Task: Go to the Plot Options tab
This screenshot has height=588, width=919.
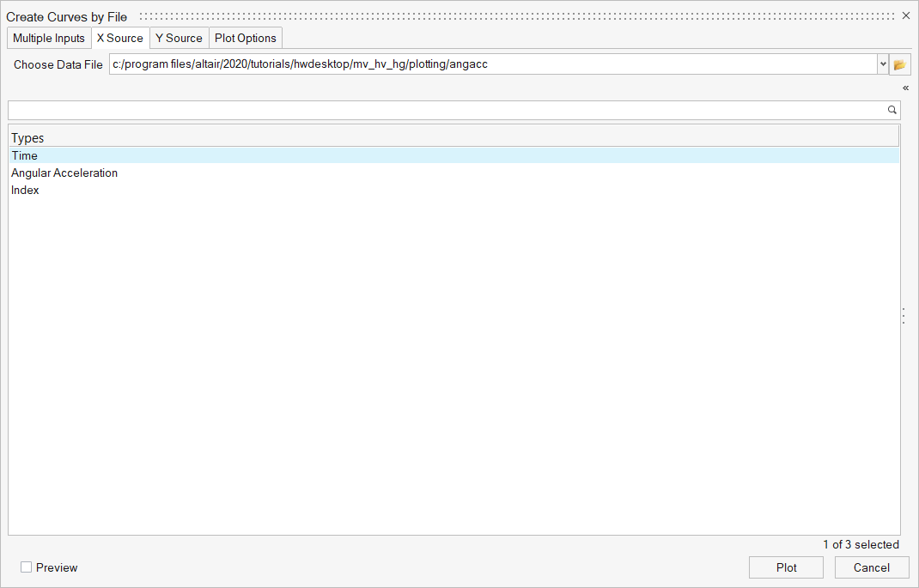Action: pos(246,38)
